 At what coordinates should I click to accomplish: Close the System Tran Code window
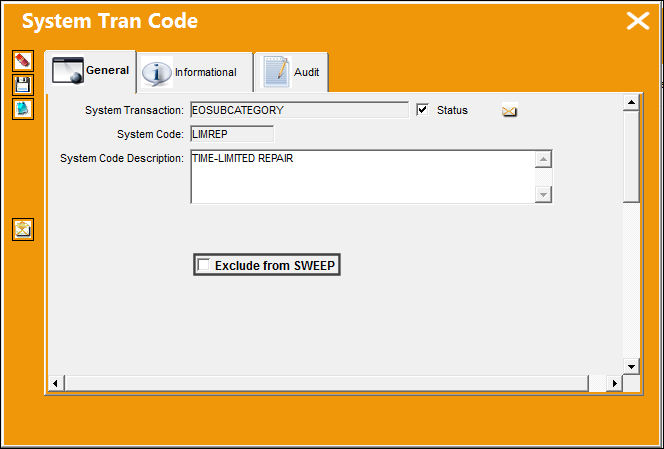pos(638,21)
